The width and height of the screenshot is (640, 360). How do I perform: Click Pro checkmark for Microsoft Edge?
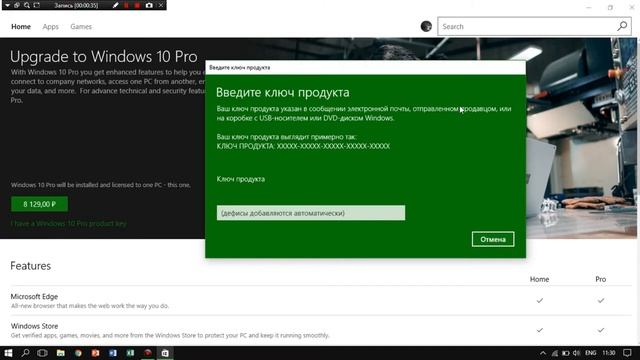pos(601,300)
